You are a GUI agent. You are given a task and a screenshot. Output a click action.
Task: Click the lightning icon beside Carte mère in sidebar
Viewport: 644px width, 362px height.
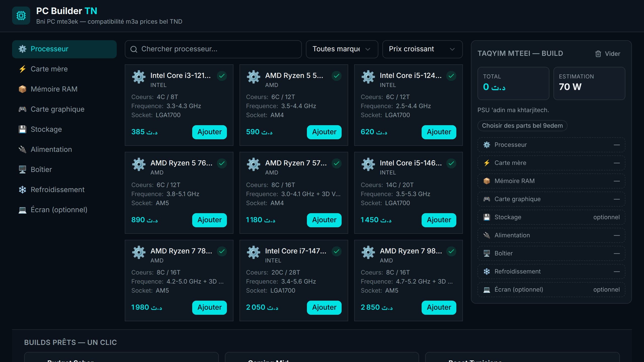coord(22,69)
